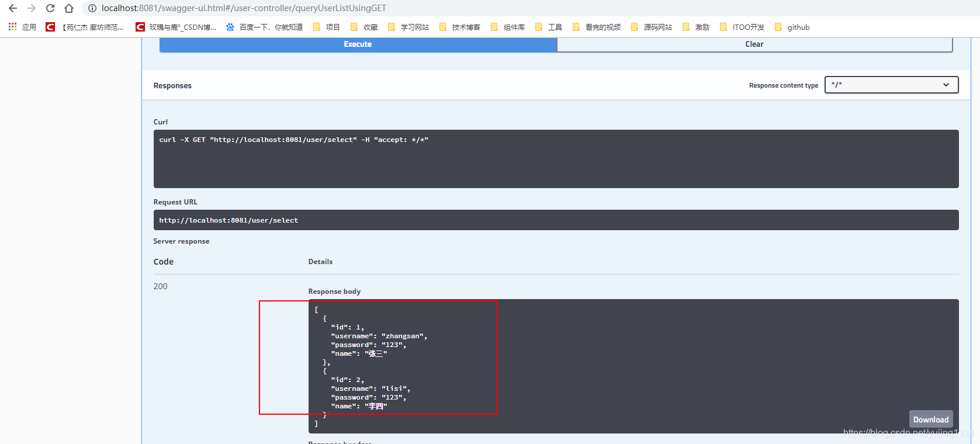Open the 应用 apps shortcut
This screenshot has width=980, height=444.
click(22, 27)
